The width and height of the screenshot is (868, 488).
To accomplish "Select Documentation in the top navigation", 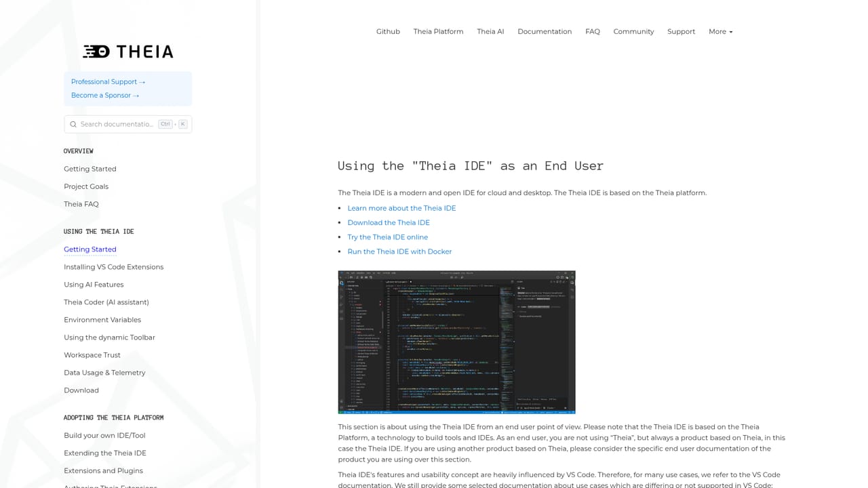I will point(545,32).
